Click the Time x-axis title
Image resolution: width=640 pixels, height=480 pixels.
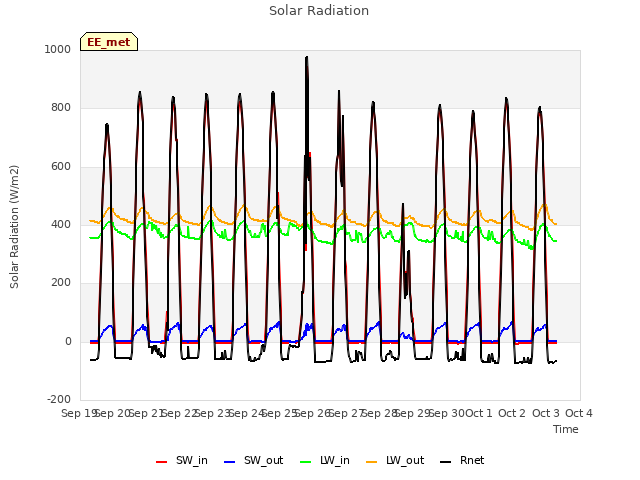click(566, 429)
